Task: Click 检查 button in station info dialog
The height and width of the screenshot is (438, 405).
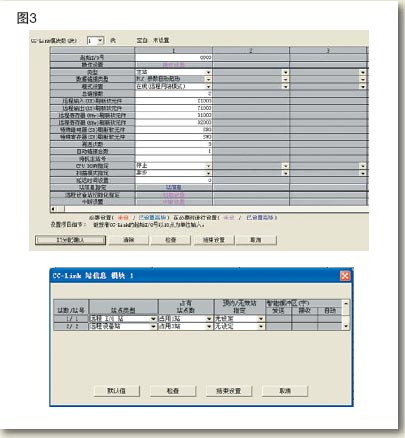Action: (x=173, y=391)
